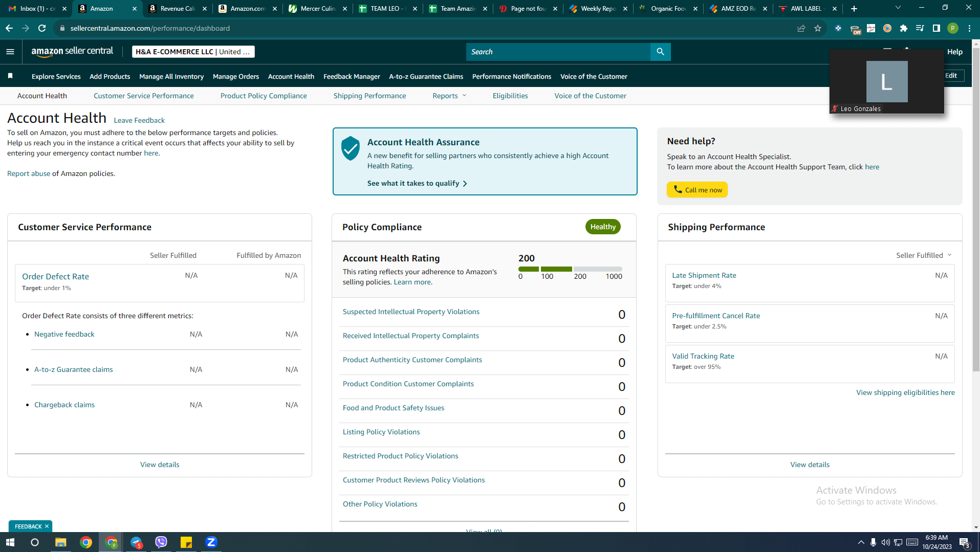980x552 pixels.
Task: Open Food and Product Safety Issues
Action: tap(394, 408)
